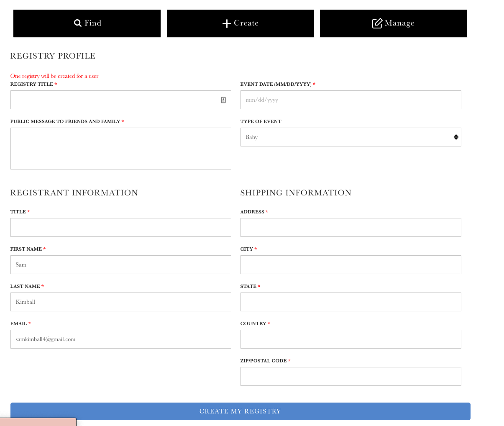
Task: Open the Create registry tab
Action: 240,23
